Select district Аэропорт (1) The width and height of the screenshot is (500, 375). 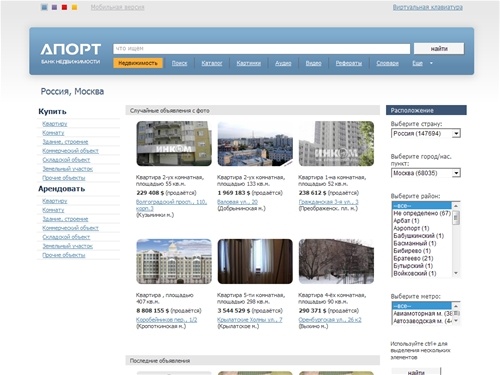coord(422,228)
